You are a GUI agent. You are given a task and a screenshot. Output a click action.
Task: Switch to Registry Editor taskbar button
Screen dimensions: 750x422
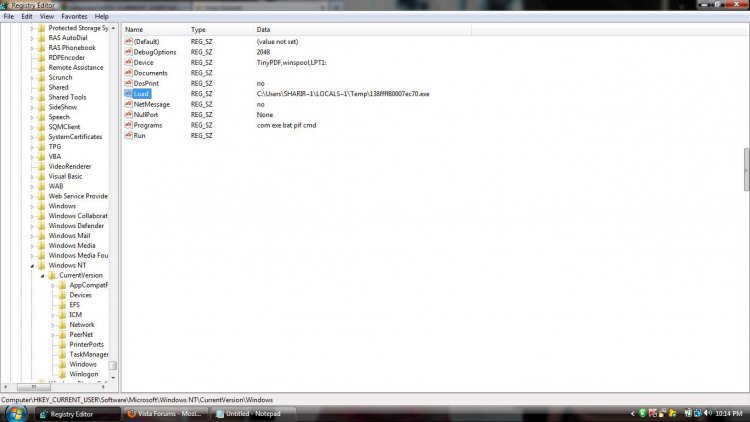click(77, 414)
